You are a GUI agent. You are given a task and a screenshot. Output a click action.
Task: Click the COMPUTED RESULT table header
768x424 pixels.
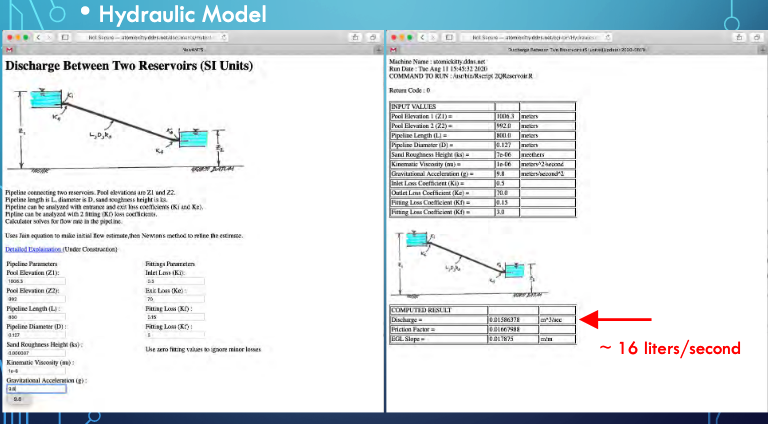439,310
